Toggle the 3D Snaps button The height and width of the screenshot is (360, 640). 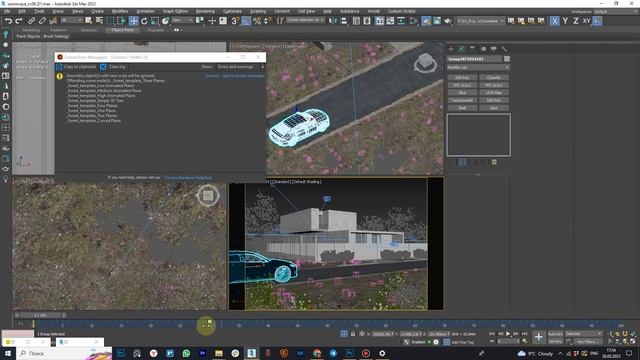235,21
